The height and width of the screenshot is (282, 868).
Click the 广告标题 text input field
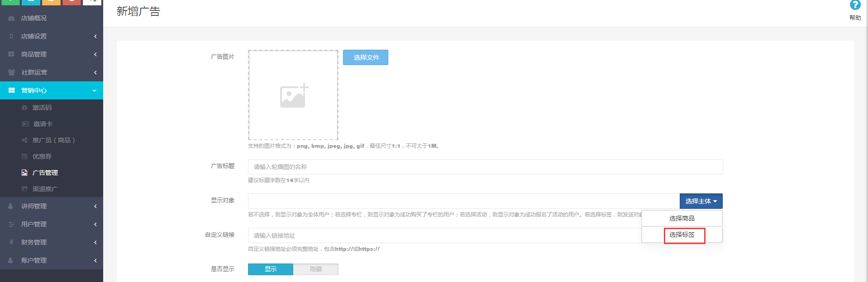[485, 167]
